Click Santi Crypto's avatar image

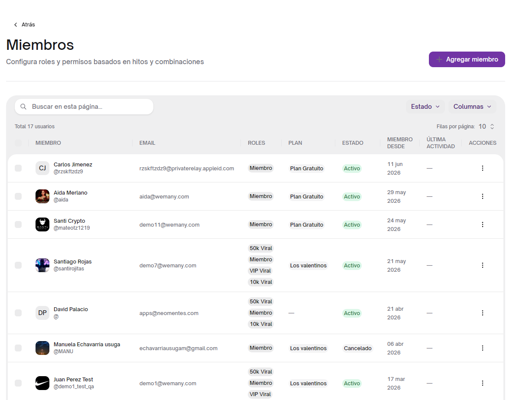(42, 224)
